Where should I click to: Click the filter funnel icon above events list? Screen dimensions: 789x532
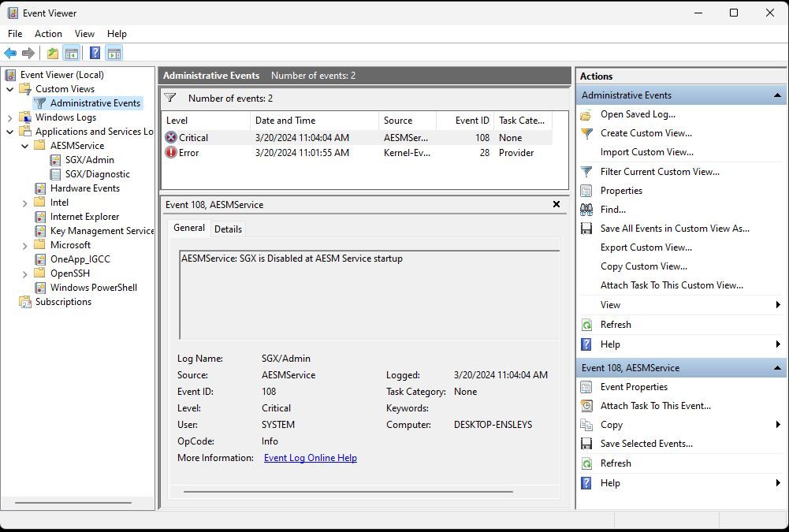tap(170, 98)
